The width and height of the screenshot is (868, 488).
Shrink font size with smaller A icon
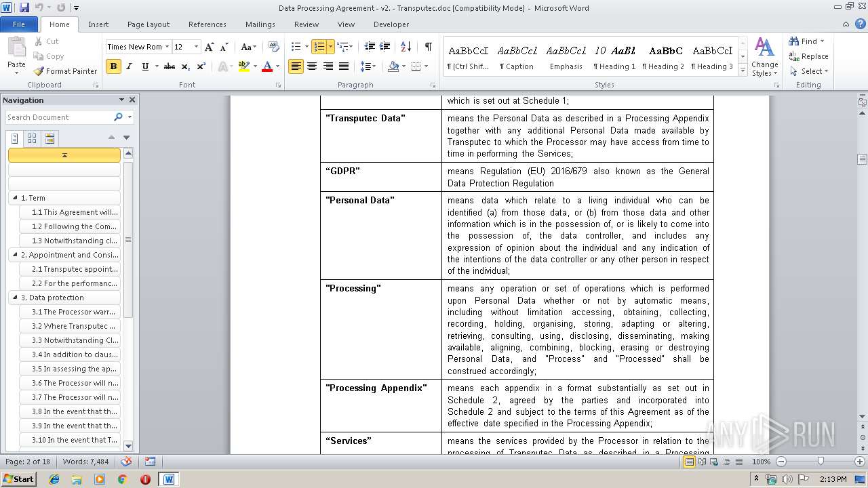coord(224,47)
